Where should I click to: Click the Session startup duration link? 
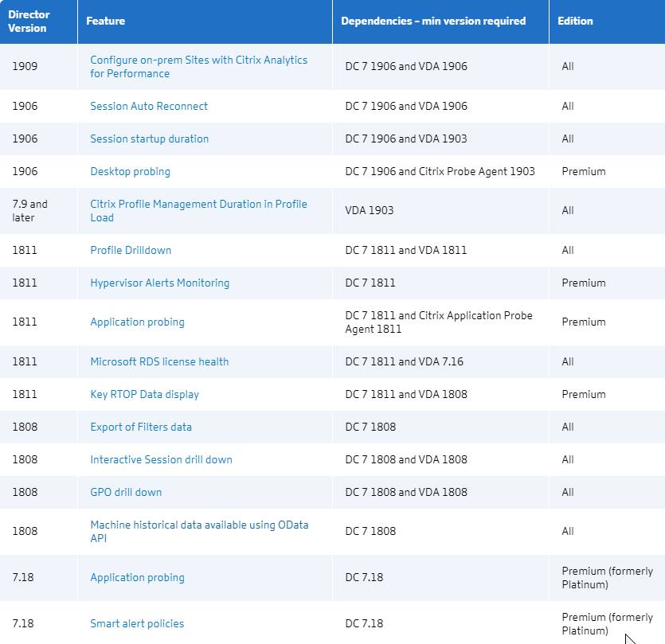tap(149, 139)
